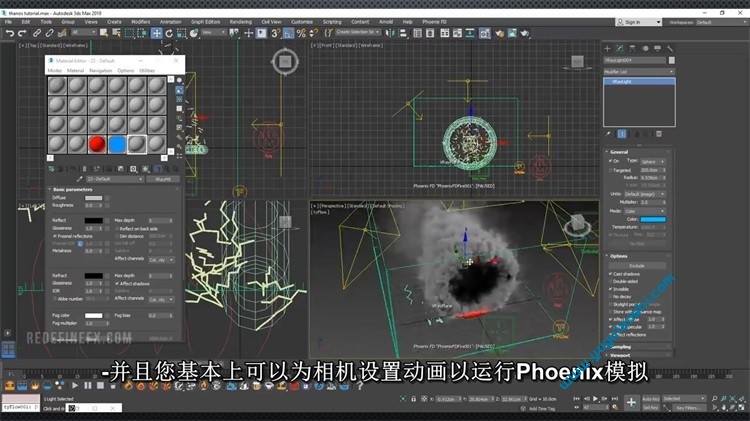Open the Modify tab icon in command panel

click(x=620, y=48)
